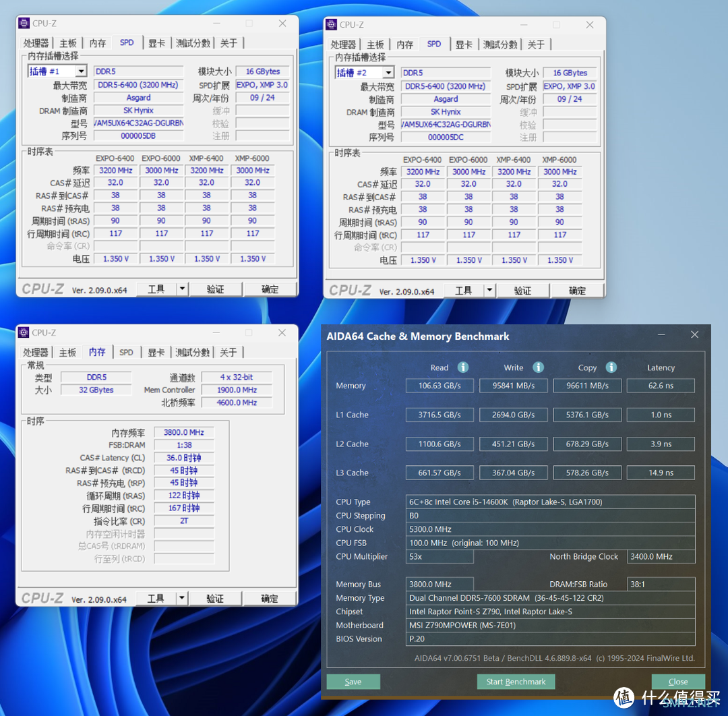Click Motherboard MSI Z790MPOWER field
This screenshot has height=716, width=728.
coord(550,625)
